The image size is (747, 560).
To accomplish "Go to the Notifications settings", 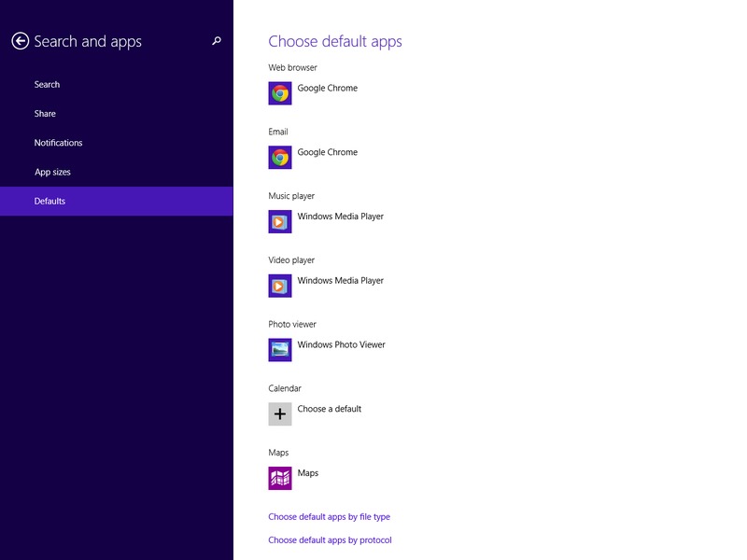I will [x=58, y=143].
